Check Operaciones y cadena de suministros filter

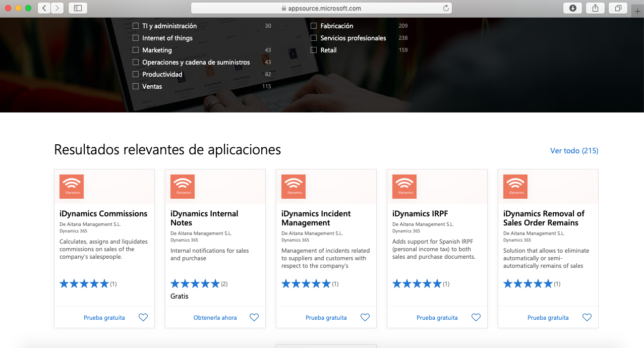coord(136,62)
